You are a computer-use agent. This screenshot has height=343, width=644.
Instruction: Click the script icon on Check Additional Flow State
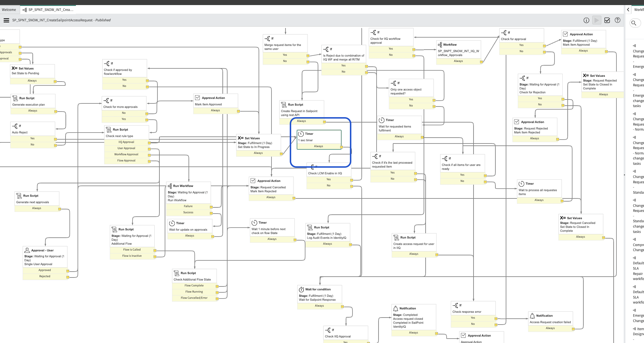tap(176, 273)
